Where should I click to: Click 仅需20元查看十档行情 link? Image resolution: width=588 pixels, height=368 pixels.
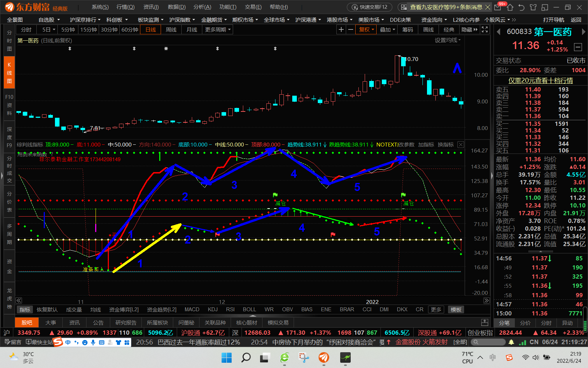[x=540, y=81]
